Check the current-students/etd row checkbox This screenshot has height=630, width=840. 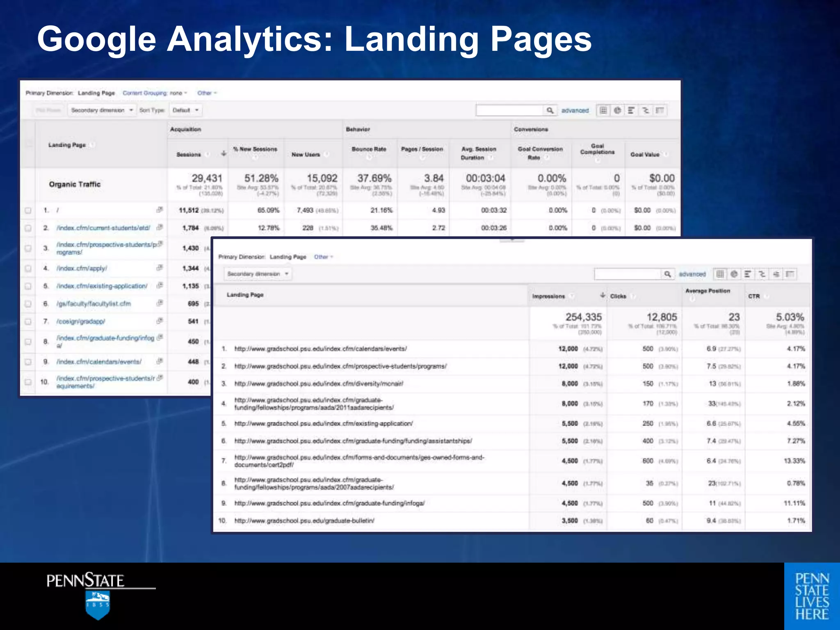28,228
